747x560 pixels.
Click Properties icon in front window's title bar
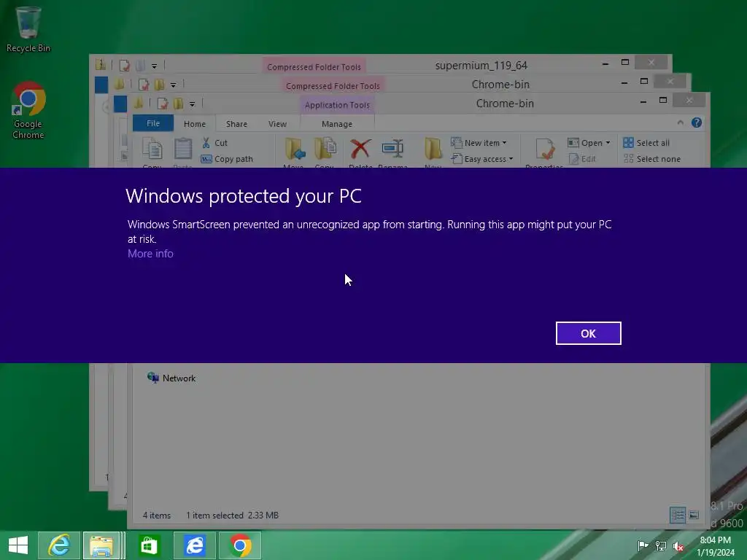pos(162,104)
